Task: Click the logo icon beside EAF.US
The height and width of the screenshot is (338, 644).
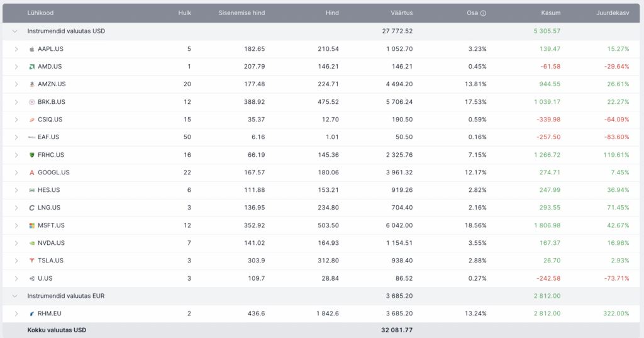Action: pyautogui.click(x=31, y=137)
